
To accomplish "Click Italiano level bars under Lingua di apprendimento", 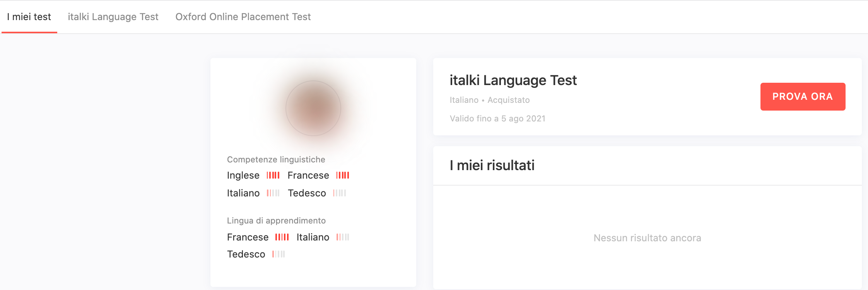I will (x=343, y=237).
